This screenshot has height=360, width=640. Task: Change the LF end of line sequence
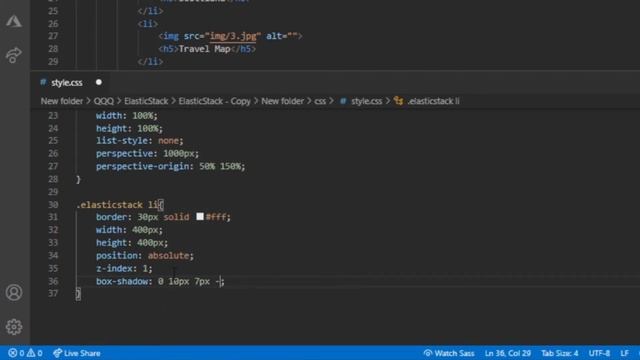(x=624, y=353)
